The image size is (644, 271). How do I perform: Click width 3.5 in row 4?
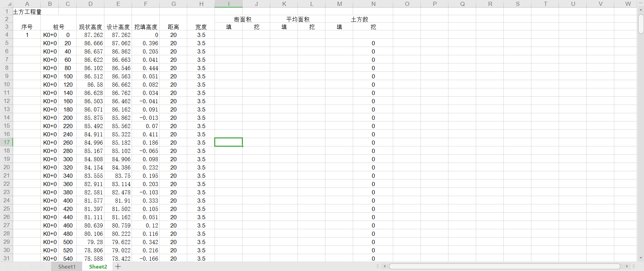pos(201,35)
